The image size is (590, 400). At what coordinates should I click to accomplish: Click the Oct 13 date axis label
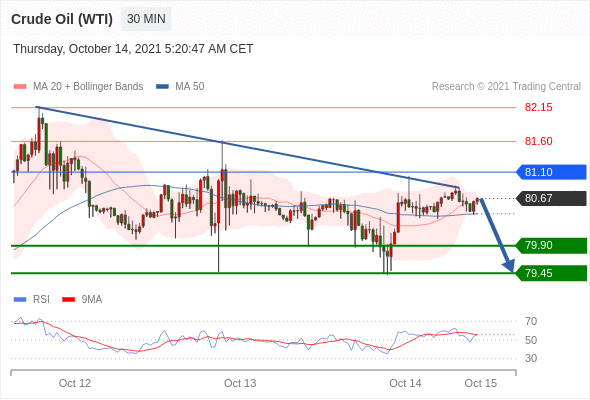click(240, 383)
